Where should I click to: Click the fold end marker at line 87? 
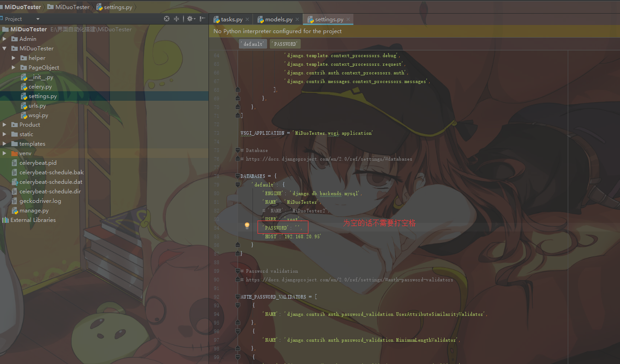[238, 254]
